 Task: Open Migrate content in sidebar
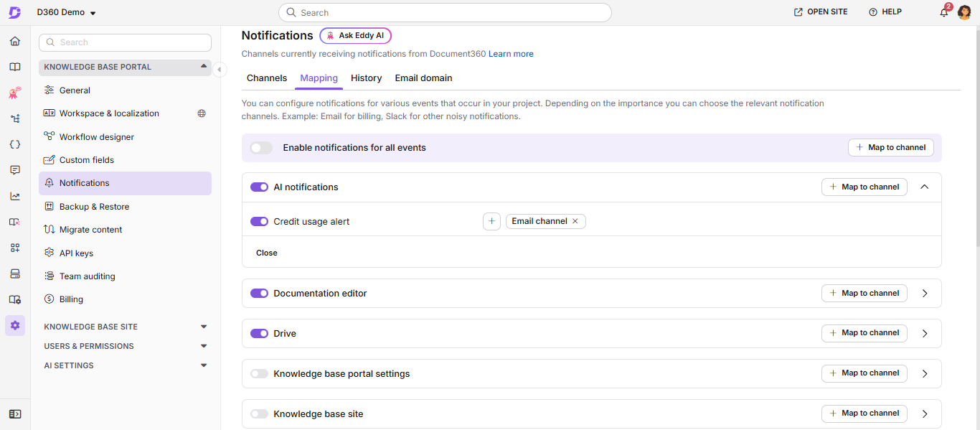click(x=125, y=230)
